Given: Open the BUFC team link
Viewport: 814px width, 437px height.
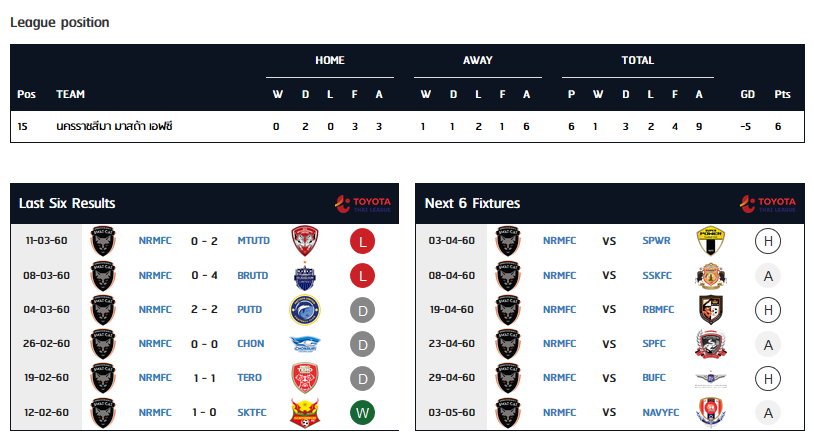Looking at the screenshot, I should click(x=655, y=377).
